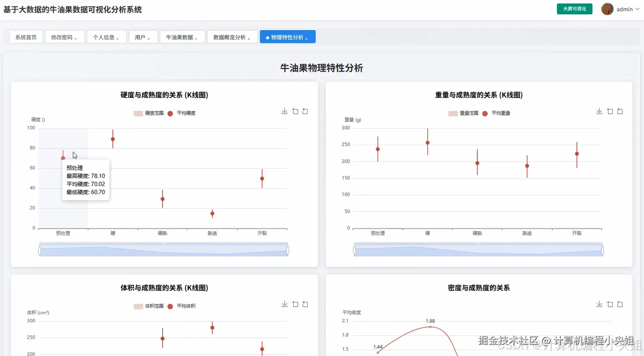Image resolution: width=644 pixels, height=356 pixels.
Task: Activate area zoom icon on hardness chart
Action: 295,111
